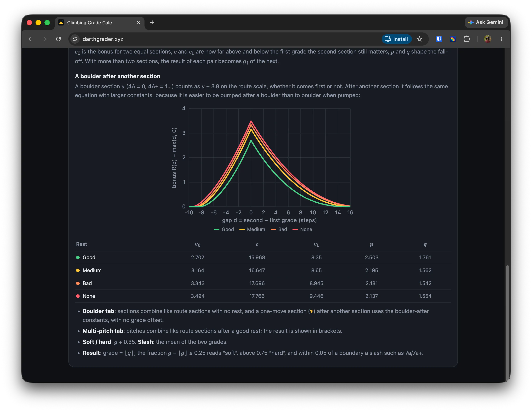The height and width of the screenshot is (411, 532).
Task: Toggle the Good series in chart legend
Action: coord(224,229)
